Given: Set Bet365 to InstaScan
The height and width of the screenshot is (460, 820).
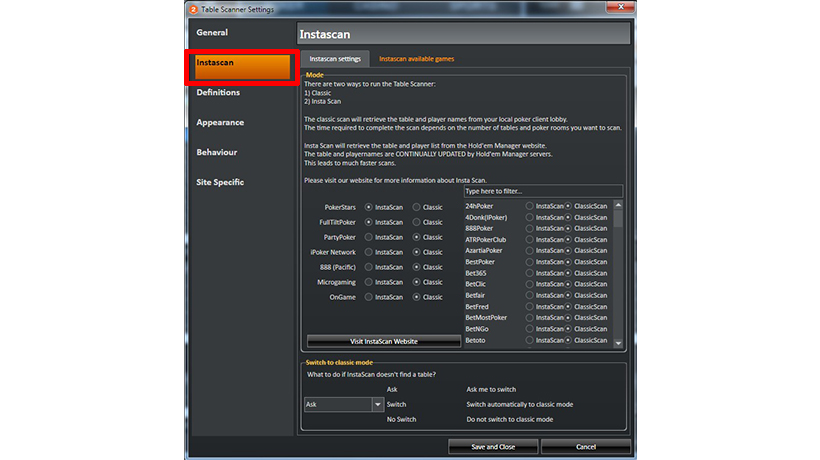Looking at the screenshot, I should tap(530, 273).
